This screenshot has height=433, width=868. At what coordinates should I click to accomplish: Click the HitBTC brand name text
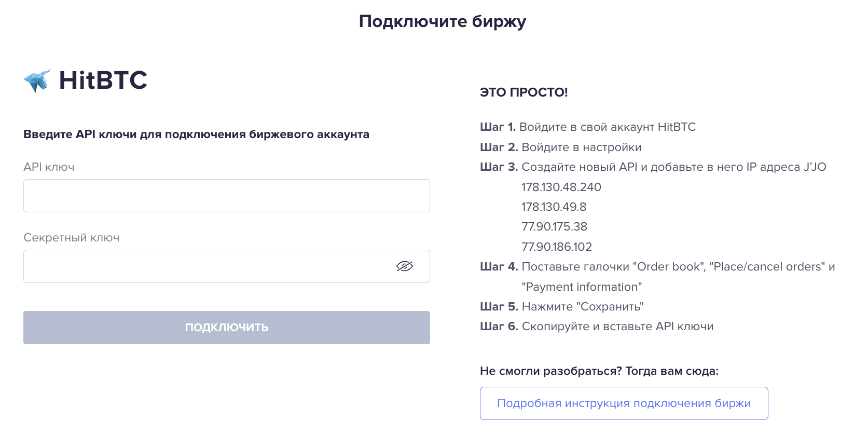tap(103, 80)
